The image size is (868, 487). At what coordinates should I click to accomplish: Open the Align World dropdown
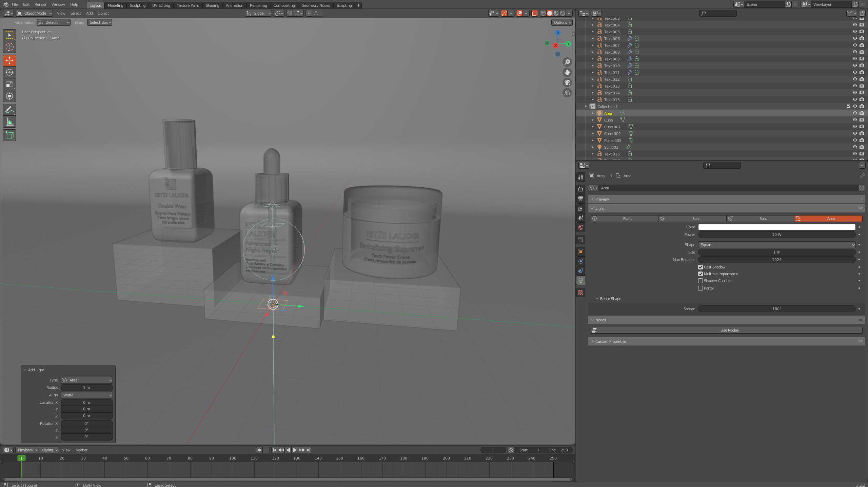[x=87, y=395]
